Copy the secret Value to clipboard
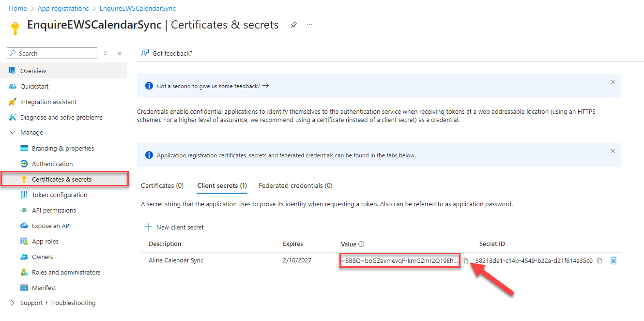 tap(465, 260)
